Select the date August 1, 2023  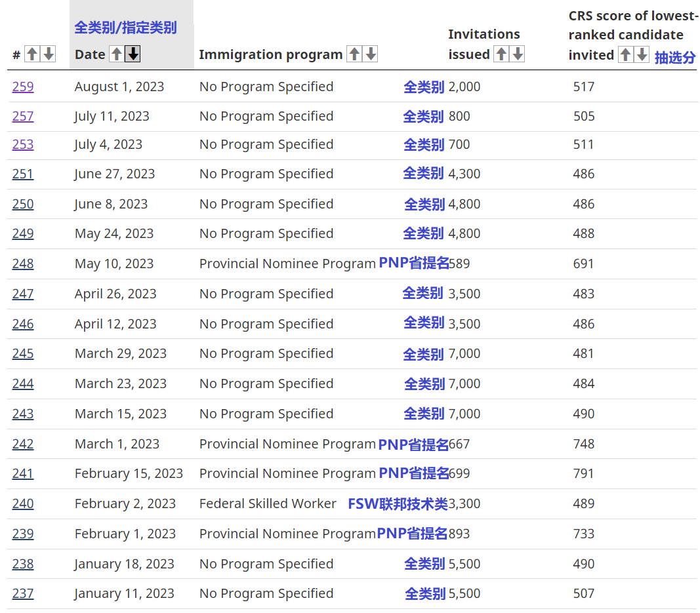coord(119,87)
